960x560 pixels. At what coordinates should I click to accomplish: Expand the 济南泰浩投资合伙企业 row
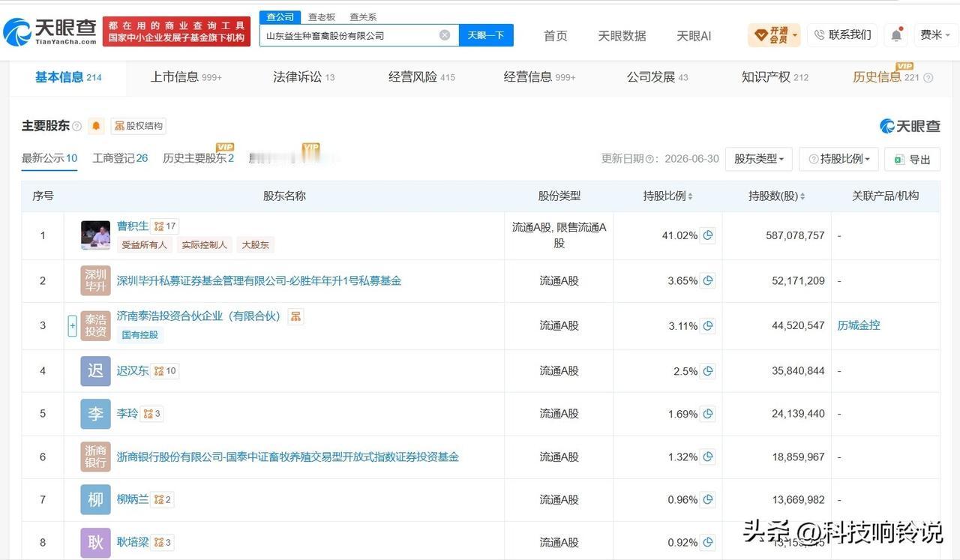[73, 325]
